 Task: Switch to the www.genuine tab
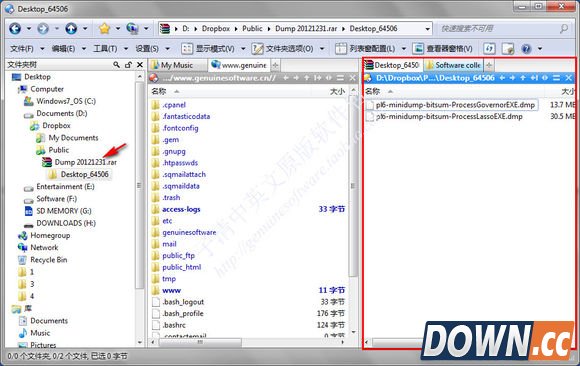coord(239,65)
